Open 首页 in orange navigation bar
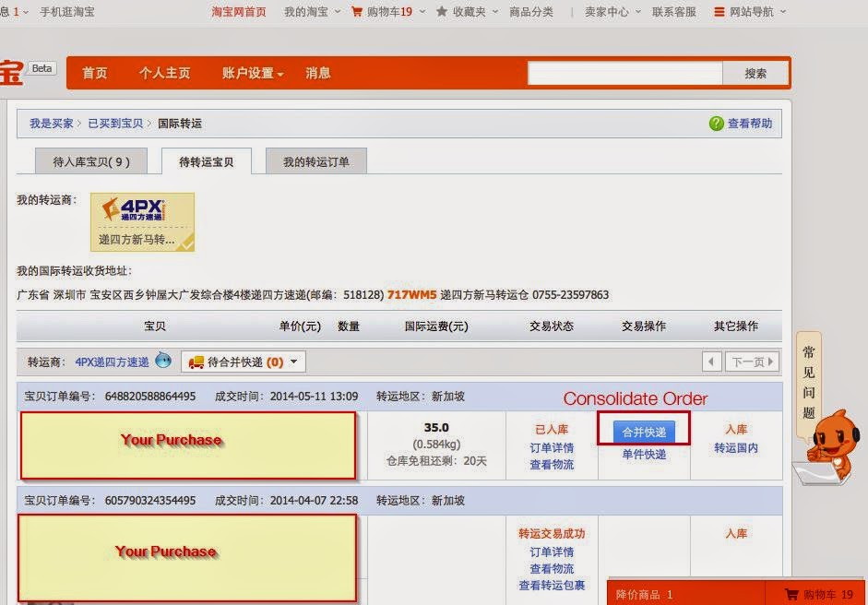The height and width of the screenshot is (605, 868). 95,73
